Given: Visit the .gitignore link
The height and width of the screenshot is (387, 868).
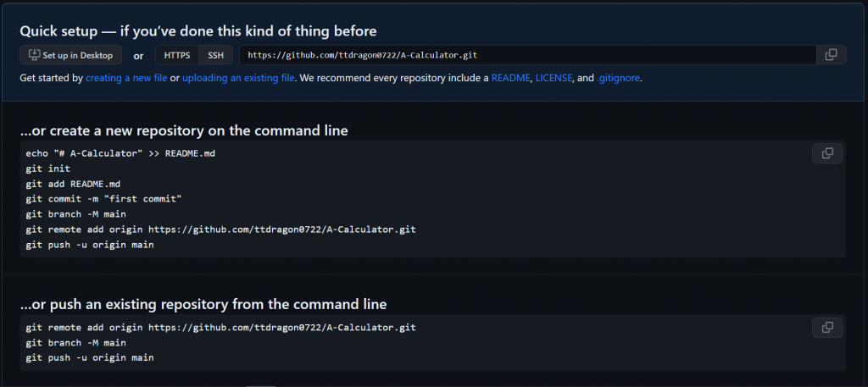Looking at the screenshot, I should pos(618,78).
